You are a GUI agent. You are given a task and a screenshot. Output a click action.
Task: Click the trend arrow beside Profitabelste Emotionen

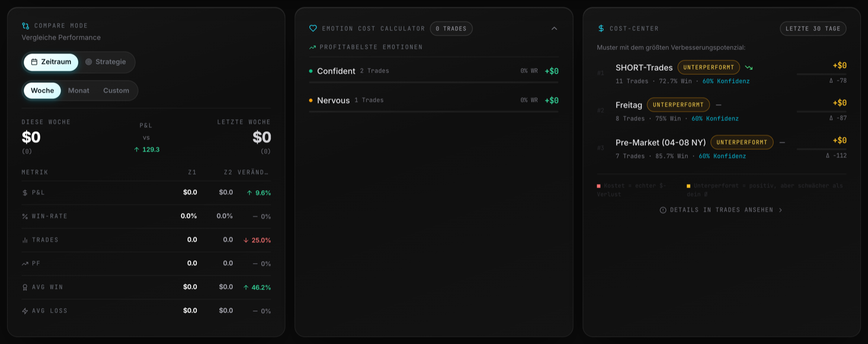pos(312,48)
